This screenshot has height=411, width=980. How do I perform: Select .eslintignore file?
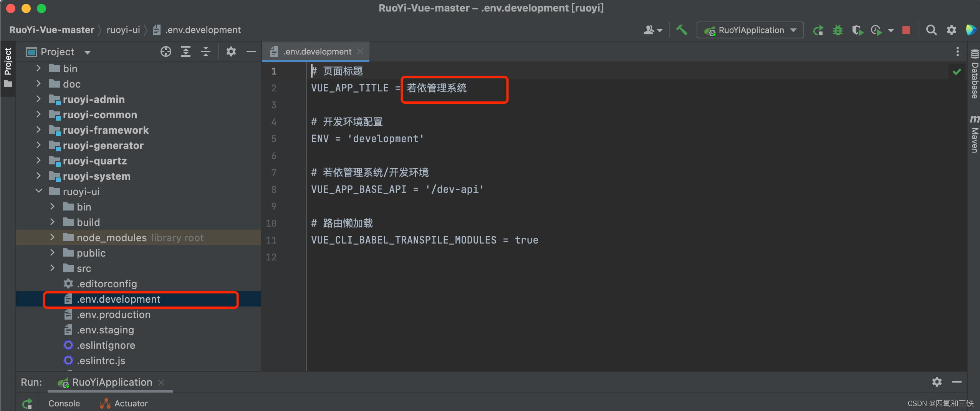tap(106, 345)
